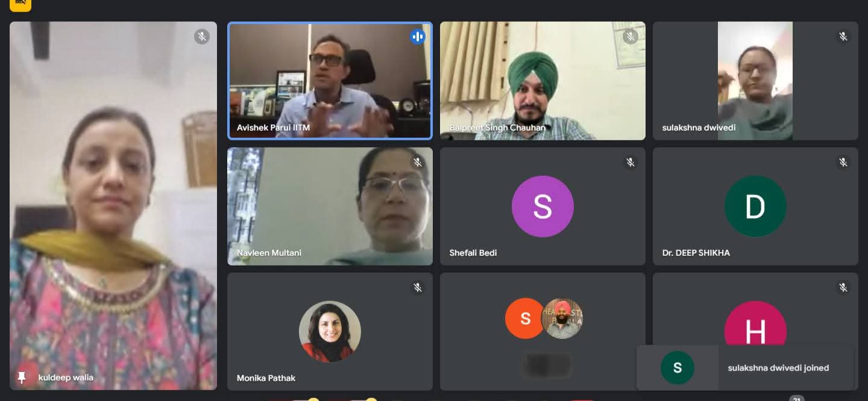868x401 pixels.
Task: Click the pin icon on kuldeep walia's tile
Action: (22, 378)
